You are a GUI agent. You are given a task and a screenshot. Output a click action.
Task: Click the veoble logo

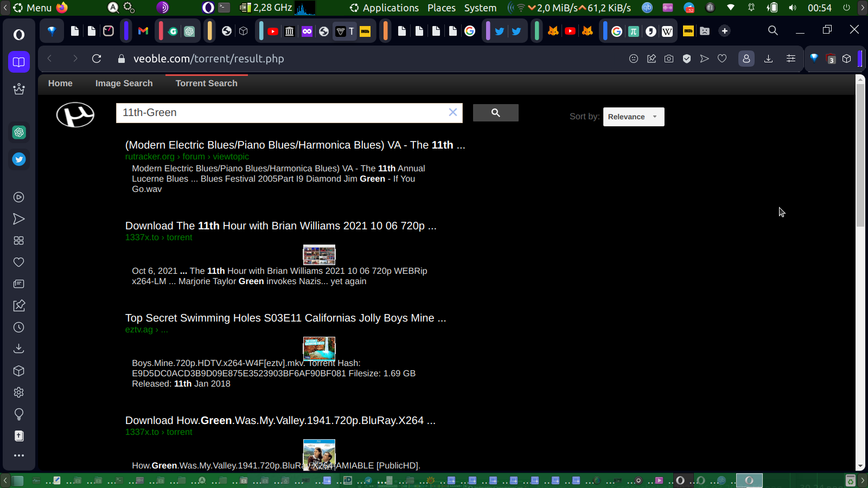75,115
